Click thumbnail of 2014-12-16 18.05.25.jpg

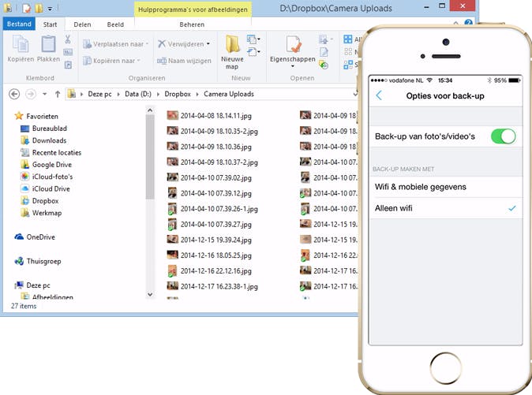[172, 255]
